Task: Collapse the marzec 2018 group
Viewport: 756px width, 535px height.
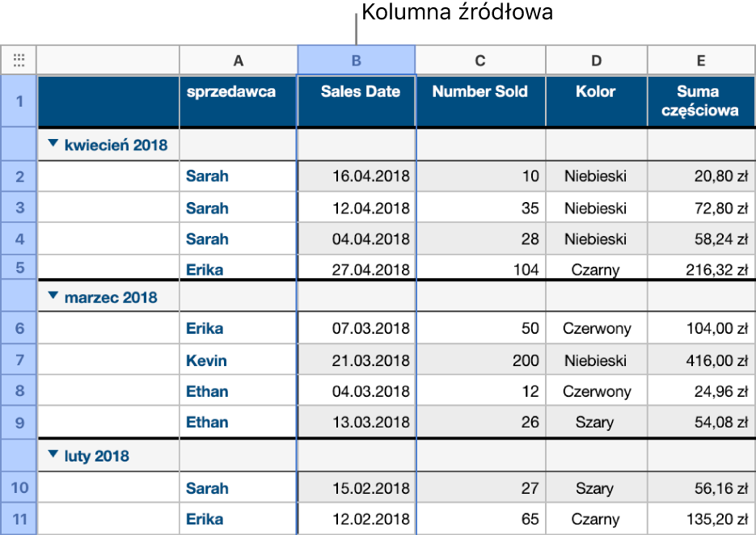Action: point(53,297)
